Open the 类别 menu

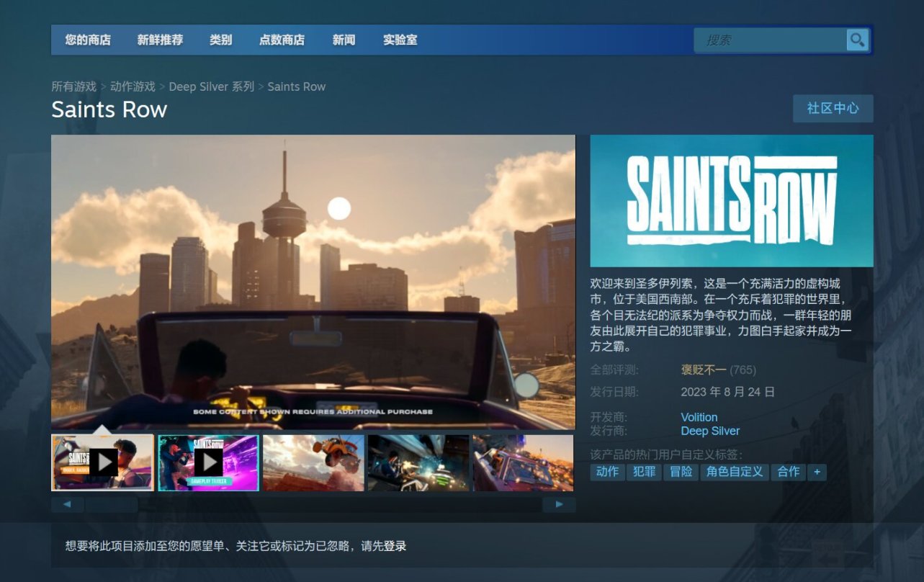(x=220, y=40)
